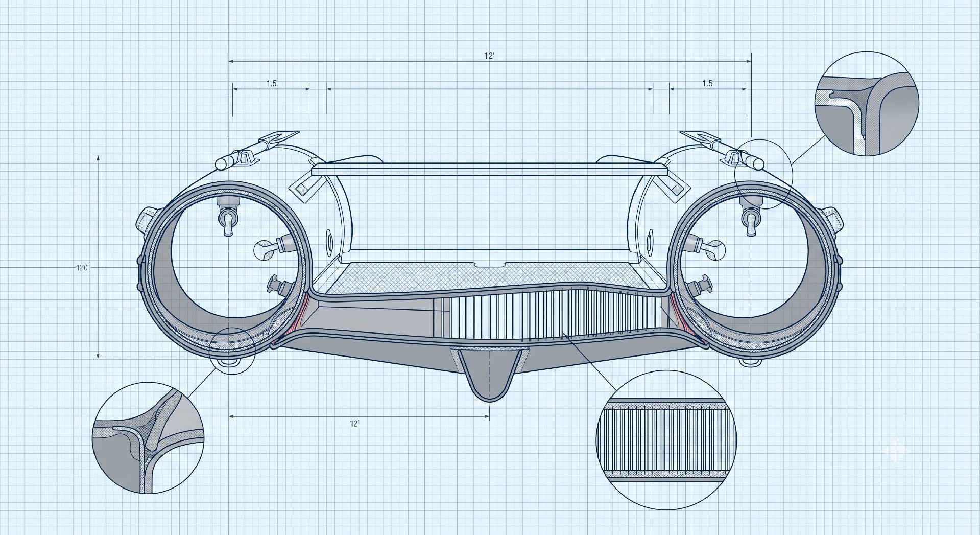This screenshot has width=980, height=535.
Task: Open the top-right corner seam detail circle
Action: point(866,104)
